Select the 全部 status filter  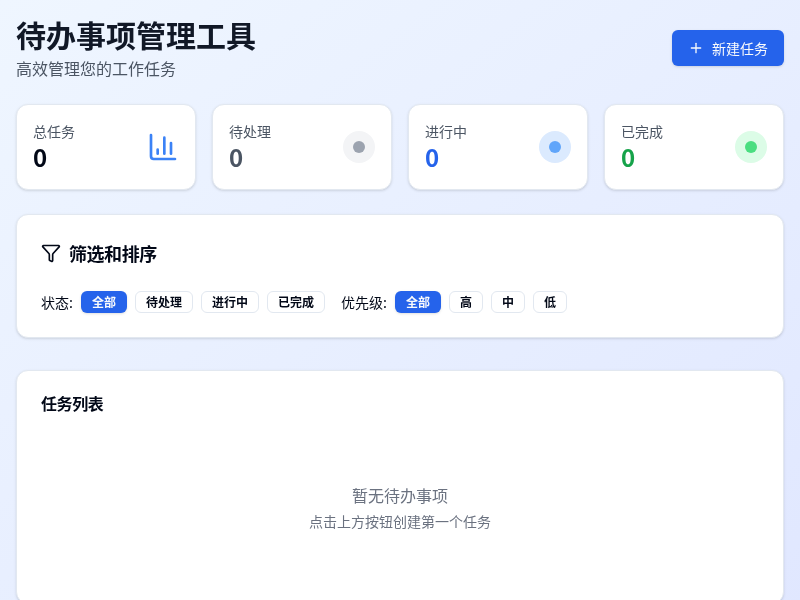coord(104,302)
